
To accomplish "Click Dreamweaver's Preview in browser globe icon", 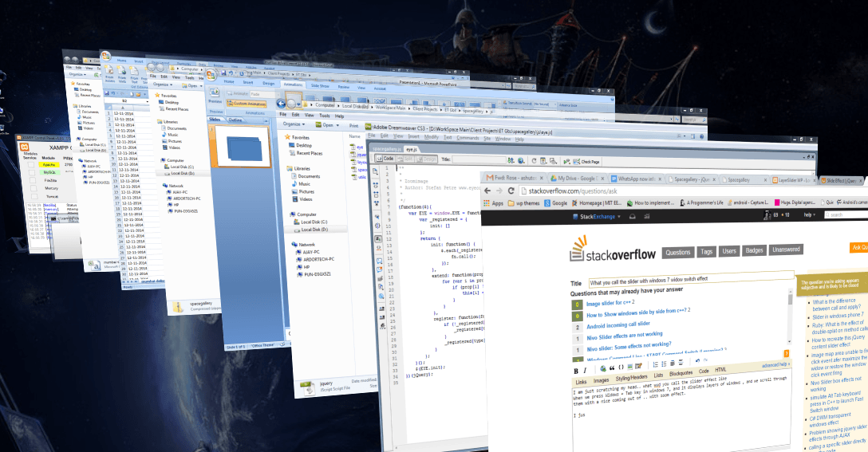I will 520,160.
